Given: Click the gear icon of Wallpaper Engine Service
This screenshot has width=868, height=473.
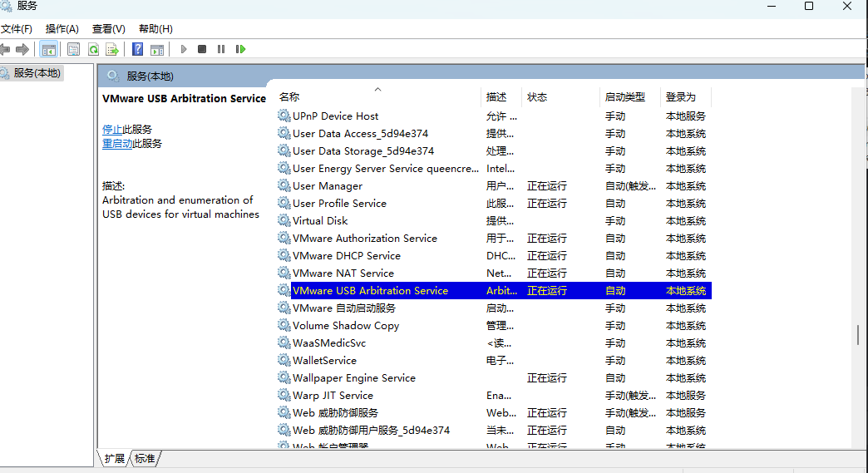Looking at the screenshot, I should click(x=284, y=377).
